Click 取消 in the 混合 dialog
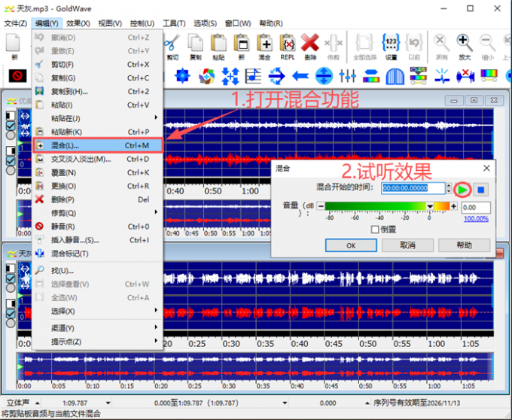This screenshot has height=420, width=512. (x=407, y=245)
